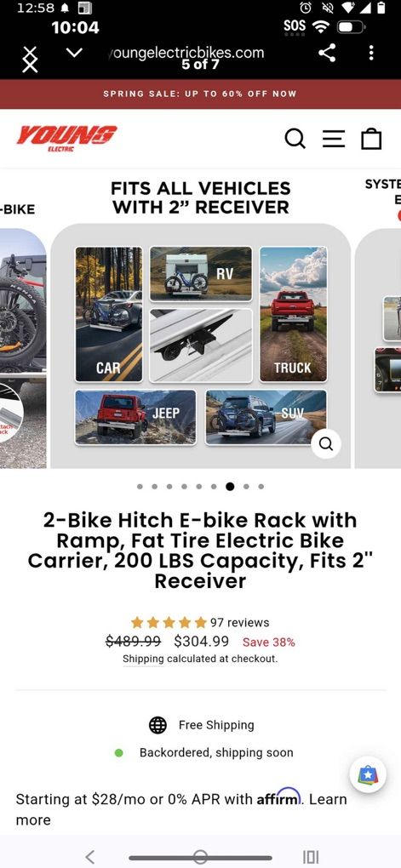Select the last carousel dot
This screenshot has width=401, height=868.
tap(261, 487)
